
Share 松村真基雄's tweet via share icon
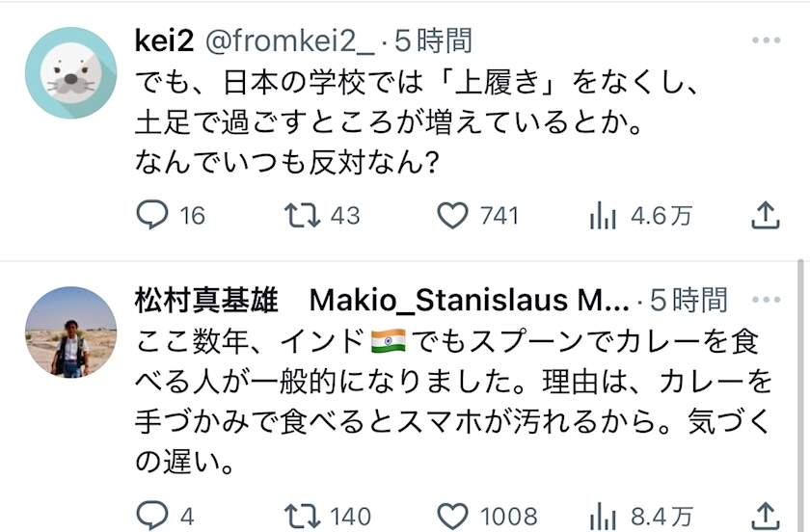click(x=765, y=516)
